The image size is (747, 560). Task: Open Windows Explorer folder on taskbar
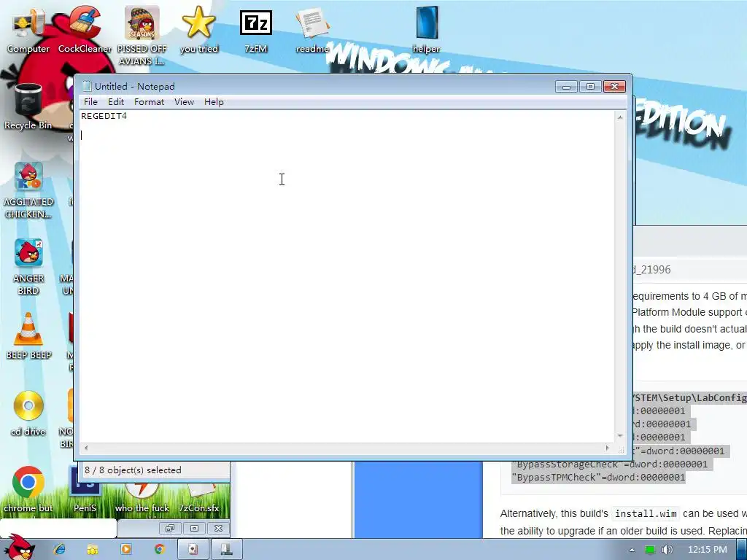pyautogui.click(x=93, y=549)
